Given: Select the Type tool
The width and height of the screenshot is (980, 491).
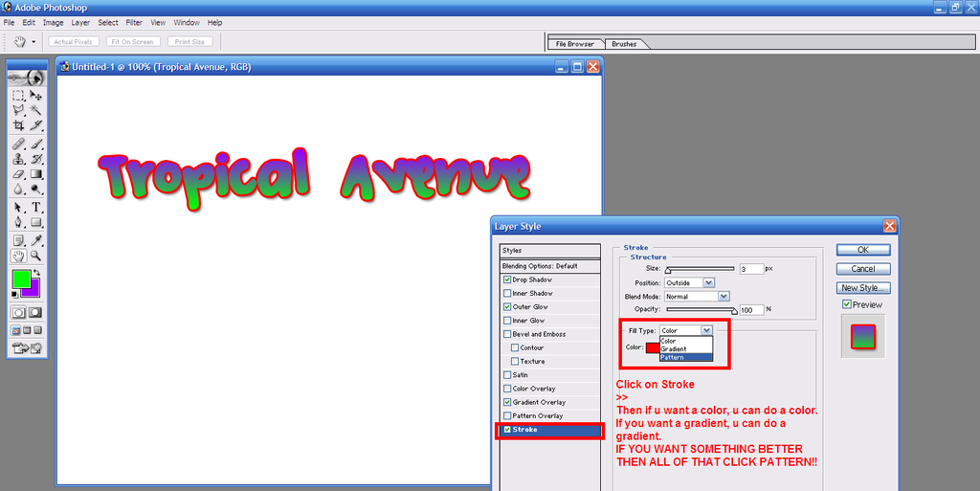Looking at the screenshot, I should (36, 208).
